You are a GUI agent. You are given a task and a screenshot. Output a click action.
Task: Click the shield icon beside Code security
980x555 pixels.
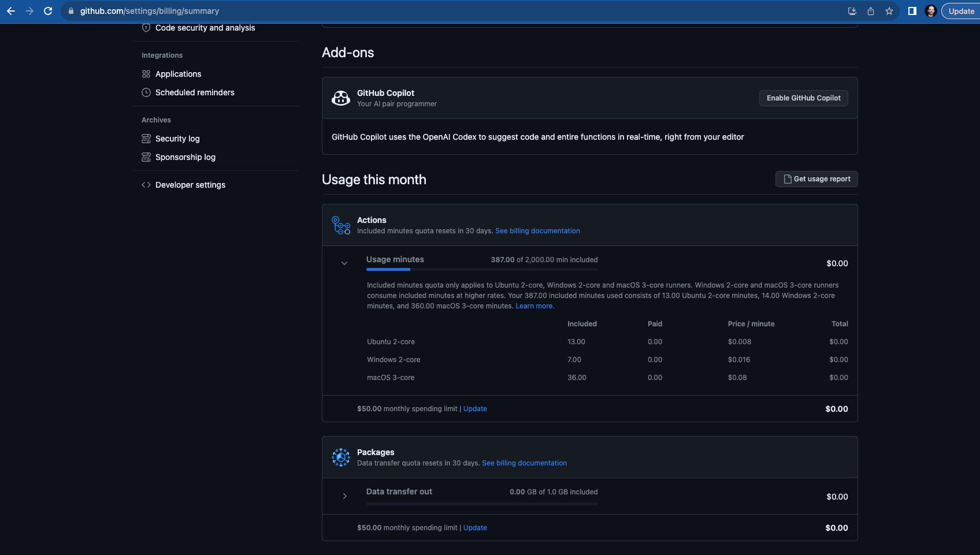tap(146, 28)
